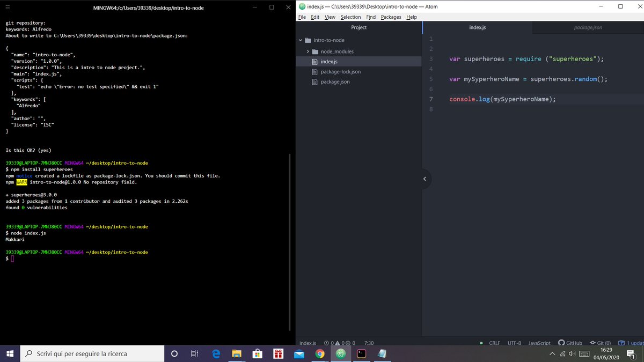The height and width of the screenshot is (362, 644).
Task: Open the Edit menu in Atom
Action: 315,17
